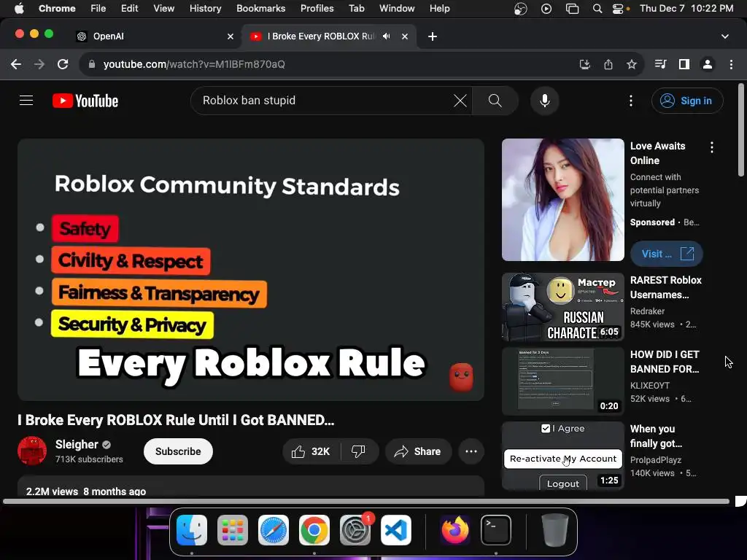The width and height of the screenshot is (747, 560).
Task: Open more actions ellipsis under video
Action: pos(471,451)
